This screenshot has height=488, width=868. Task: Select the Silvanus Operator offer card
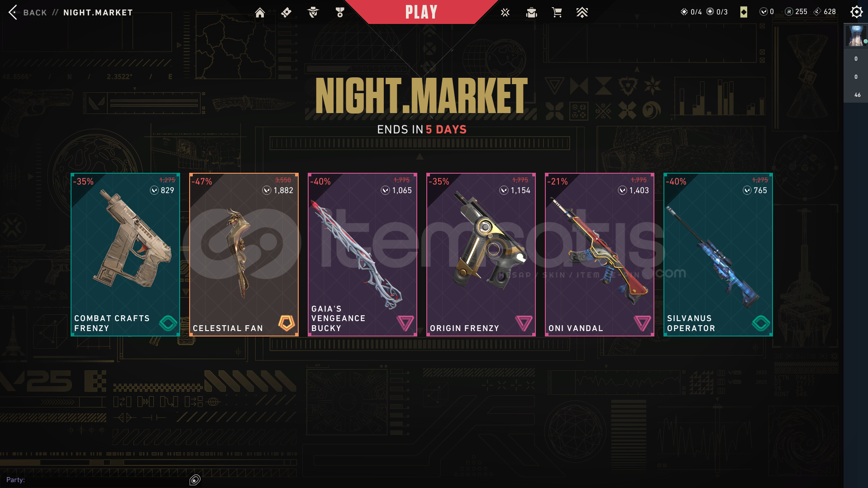718,255
